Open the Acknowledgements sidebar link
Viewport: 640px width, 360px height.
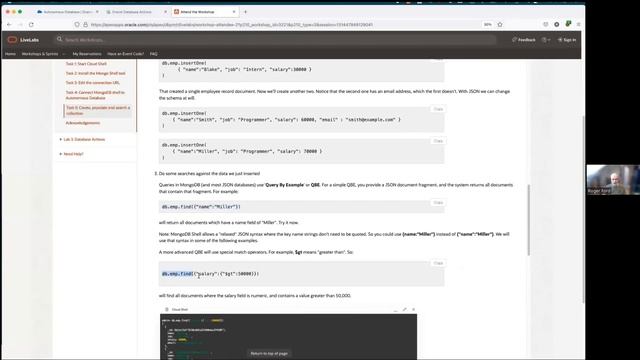[x=83, y=123]
